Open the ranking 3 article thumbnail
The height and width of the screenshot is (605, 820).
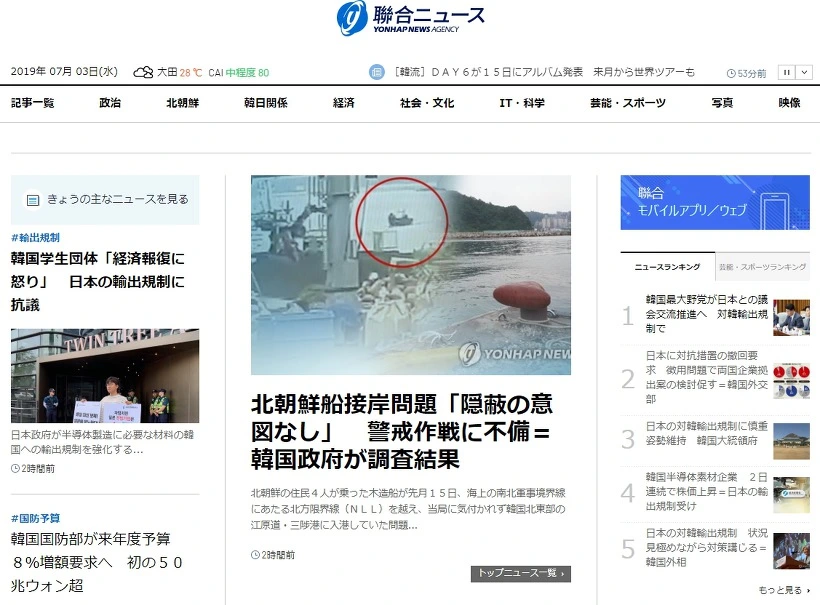point(791,441)
